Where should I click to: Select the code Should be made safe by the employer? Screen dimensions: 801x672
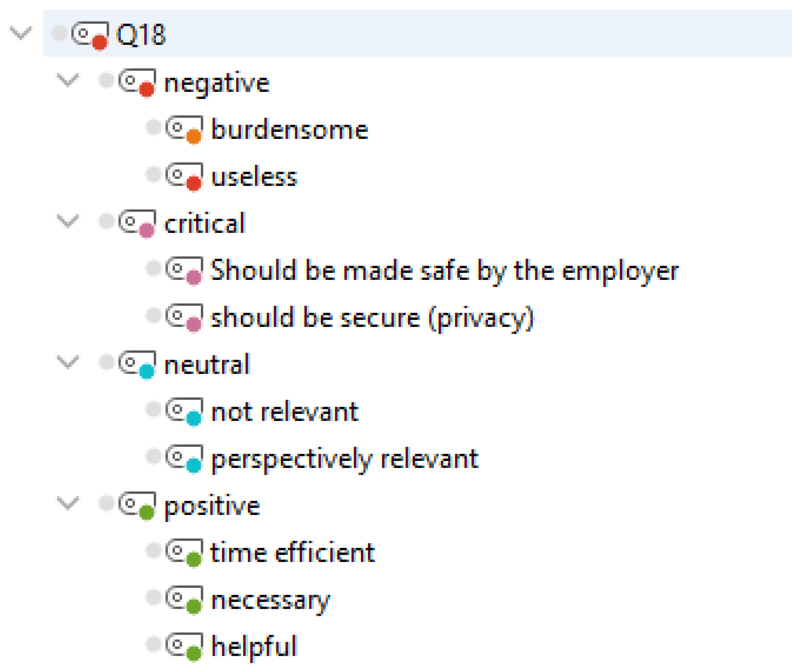pyautogui.click(x=444, y=270)
